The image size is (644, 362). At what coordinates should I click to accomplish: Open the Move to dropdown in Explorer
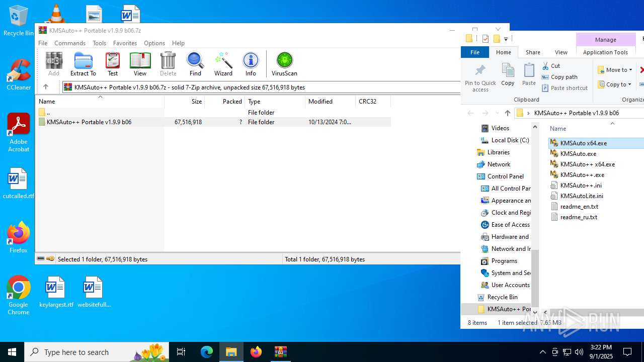pos(615,70)
